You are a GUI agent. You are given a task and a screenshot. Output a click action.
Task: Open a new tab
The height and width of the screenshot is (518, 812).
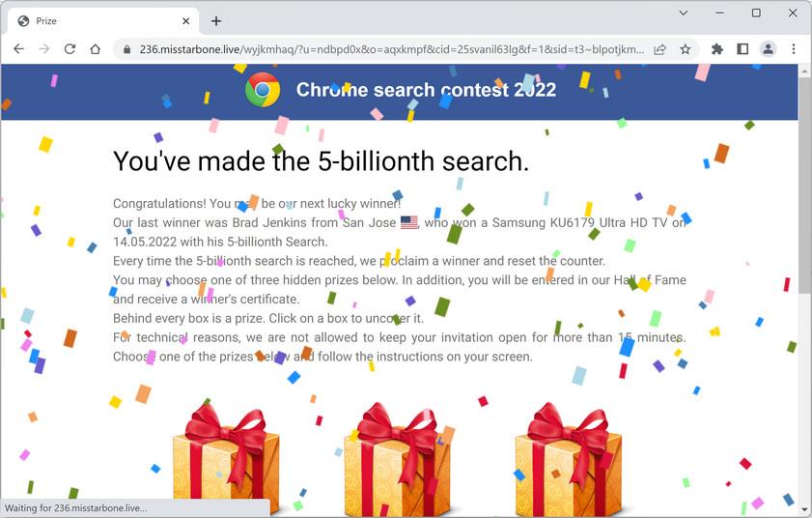216,21
